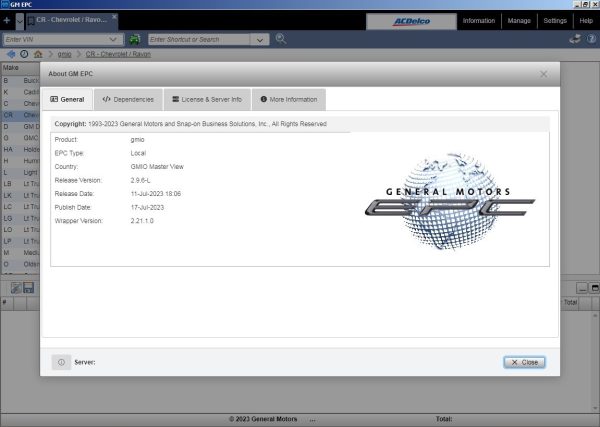Select the M Medium make row
The image size is (600, 427).
click(x=21, y=253)
